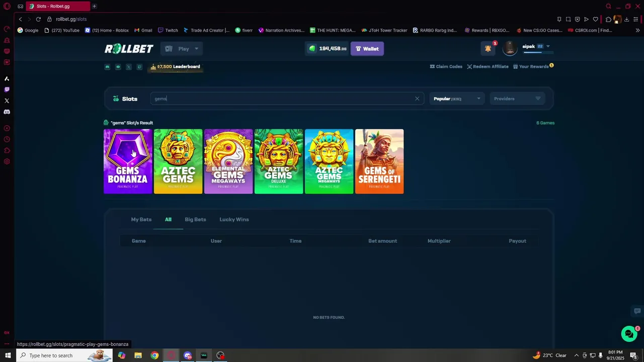
Task: Open the browser downloads icon
Action: point(626,19)
